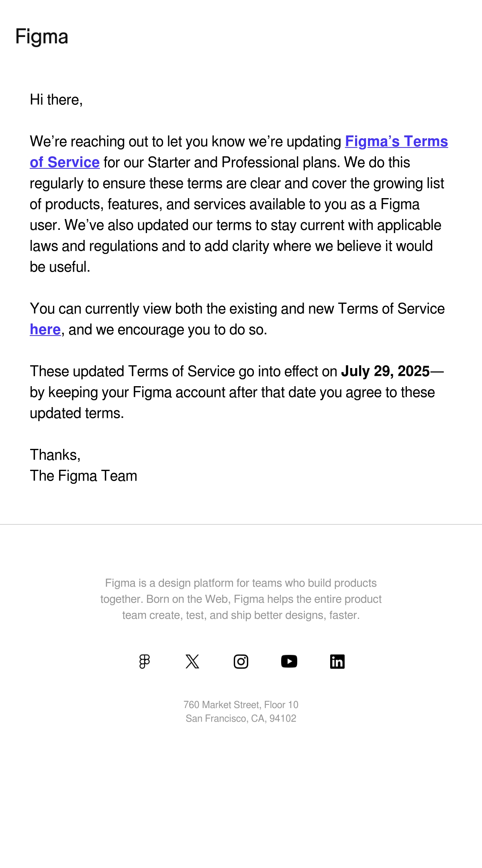This screenshot has width=482, height=868.
Task: Click the "San Francisco, CA, 94102" line
Action: (241, 719)
